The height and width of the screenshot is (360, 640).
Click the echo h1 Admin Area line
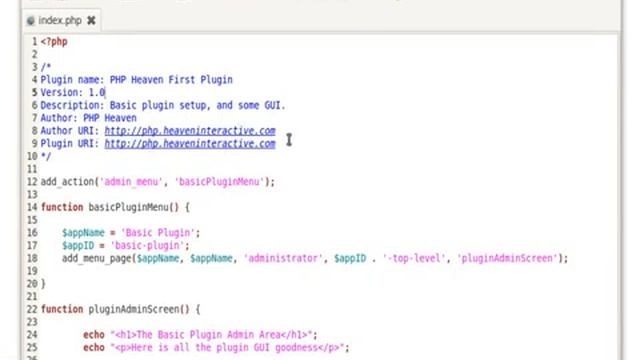pyautogui.click(x=200, y=335)
